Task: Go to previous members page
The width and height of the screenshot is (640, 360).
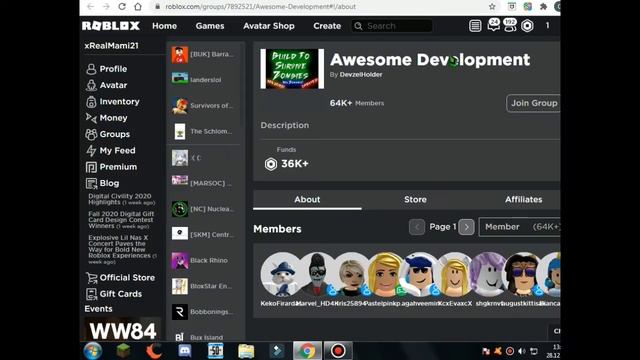Action: (x=417, y=227)
